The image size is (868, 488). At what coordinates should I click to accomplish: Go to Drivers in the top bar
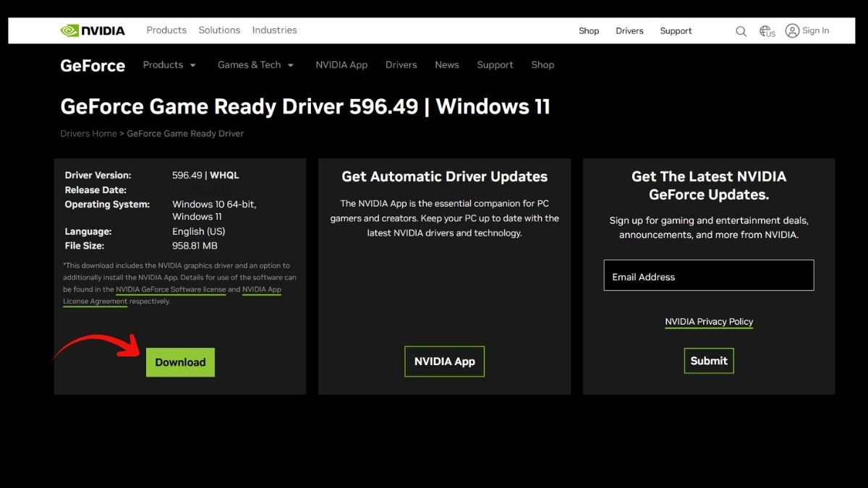[629, 31]
